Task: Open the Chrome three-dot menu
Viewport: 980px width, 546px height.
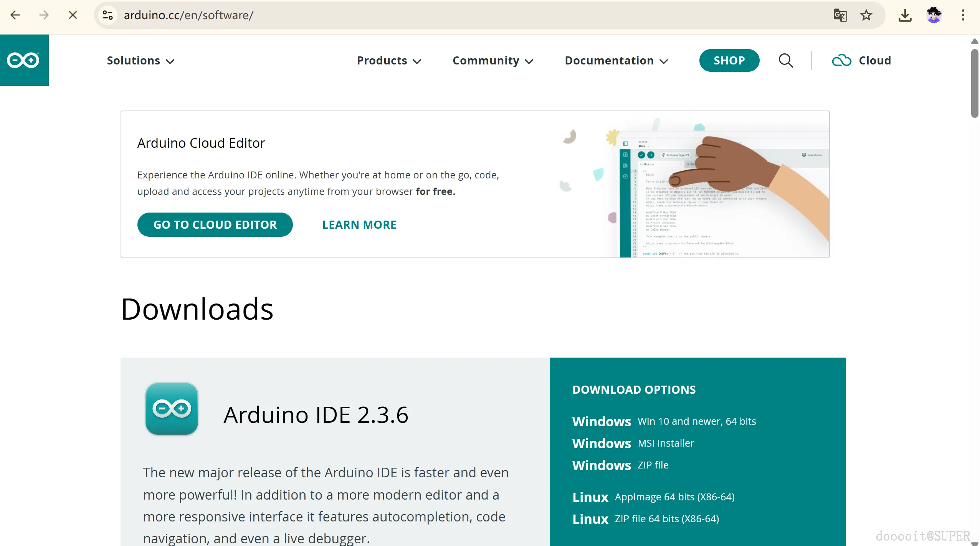Action: pyautogui.click(x=963, y=15)
